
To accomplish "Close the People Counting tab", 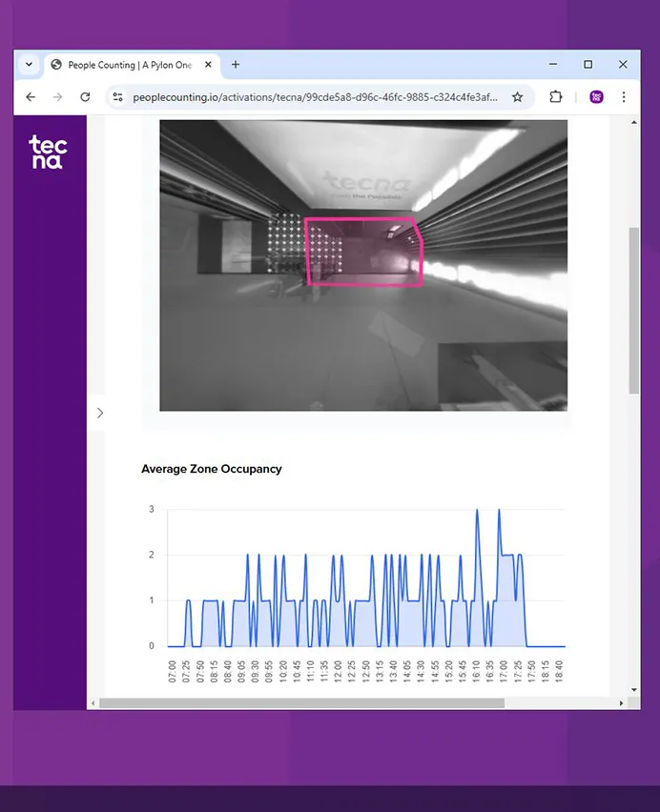I will click(x=208, y=65).
